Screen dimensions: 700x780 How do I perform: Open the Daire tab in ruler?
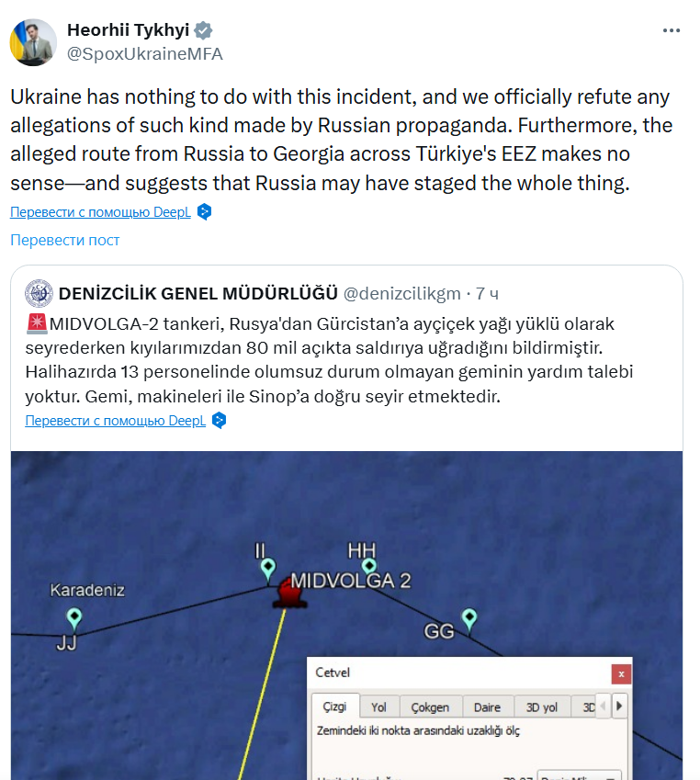487,707
